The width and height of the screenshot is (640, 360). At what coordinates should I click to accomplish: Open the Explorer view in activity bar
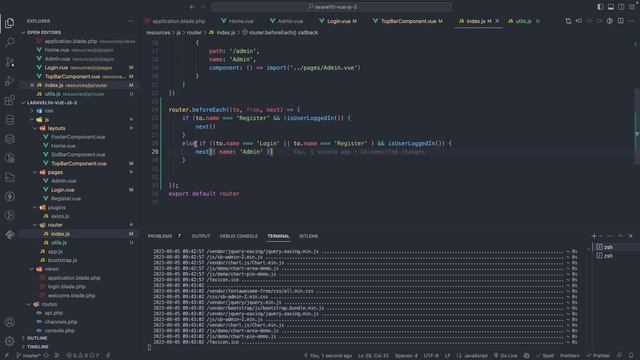click(x=9, y=23)
